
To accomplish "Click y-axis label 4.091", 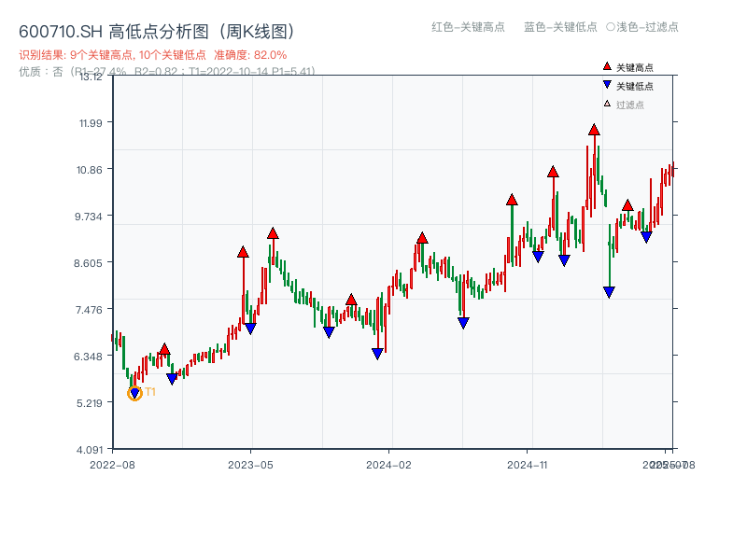I will (89, 450).
